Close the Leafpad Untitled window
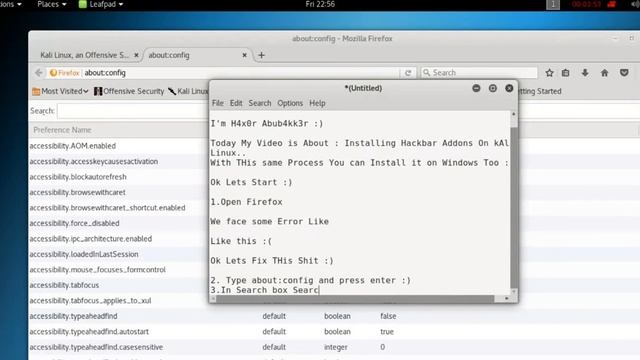 509,88
